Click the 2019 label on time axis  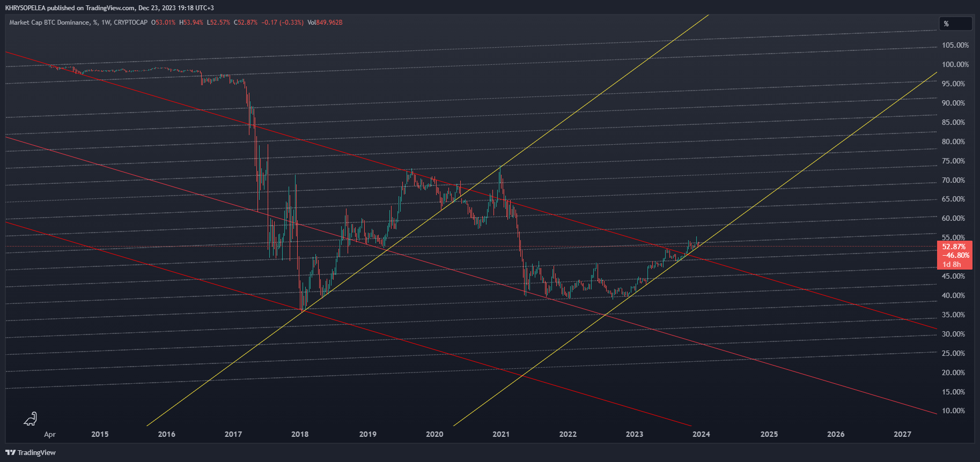pos(367,434)
